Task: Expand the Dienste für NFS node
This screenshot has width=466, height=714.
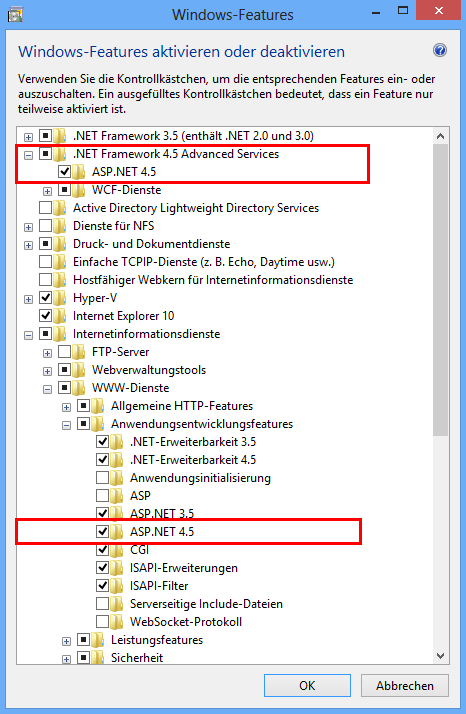Action: [x=28, y=227]
